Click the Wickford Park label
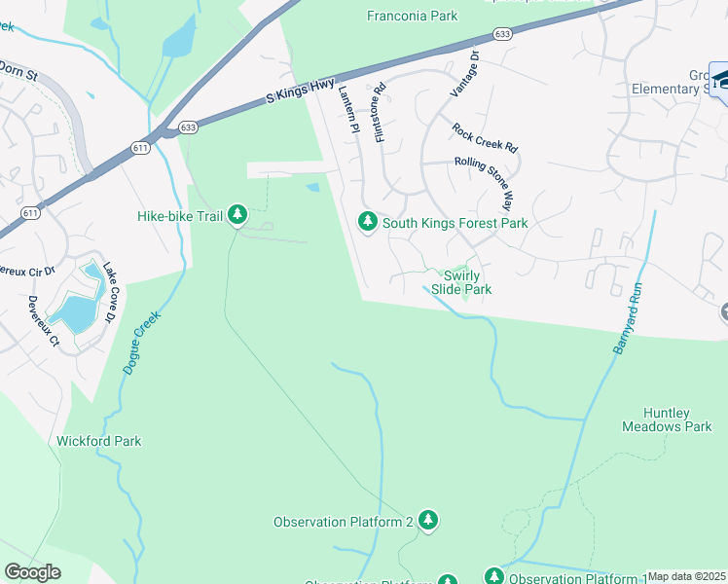The width and height of the screenshot is (728, 584). [x=99, y=441]
